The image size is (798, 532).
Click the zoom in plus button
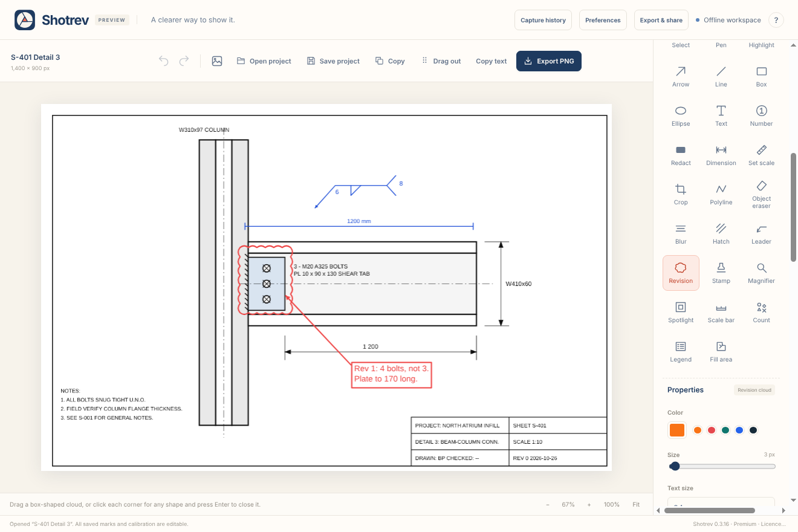589,504
